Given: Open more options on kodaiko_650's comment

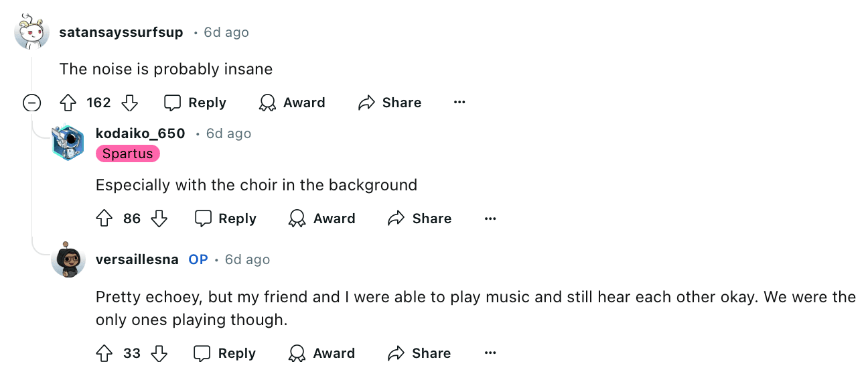Looking at the screenshot, I should [490, 219].
